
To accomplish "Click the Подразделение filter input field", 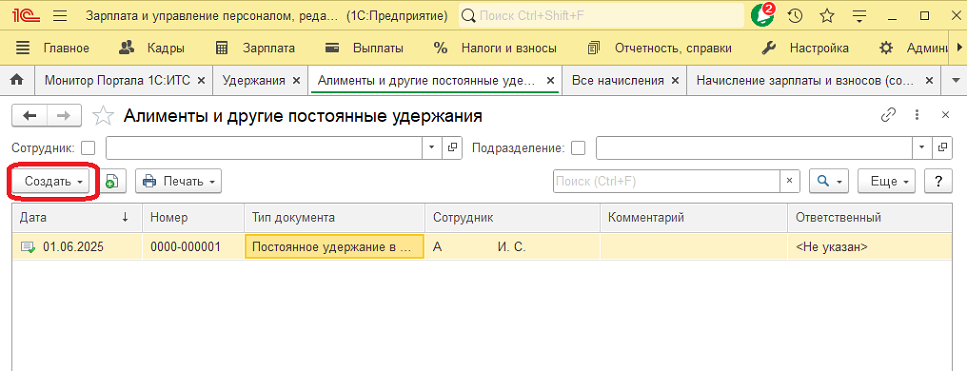I will [x=754, y=148].
